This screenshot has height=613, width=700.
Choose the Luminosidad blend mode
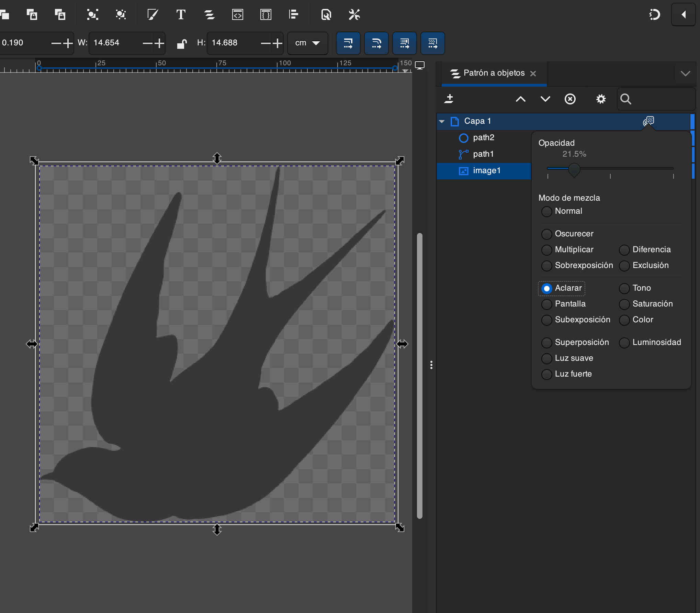point(650,343)
